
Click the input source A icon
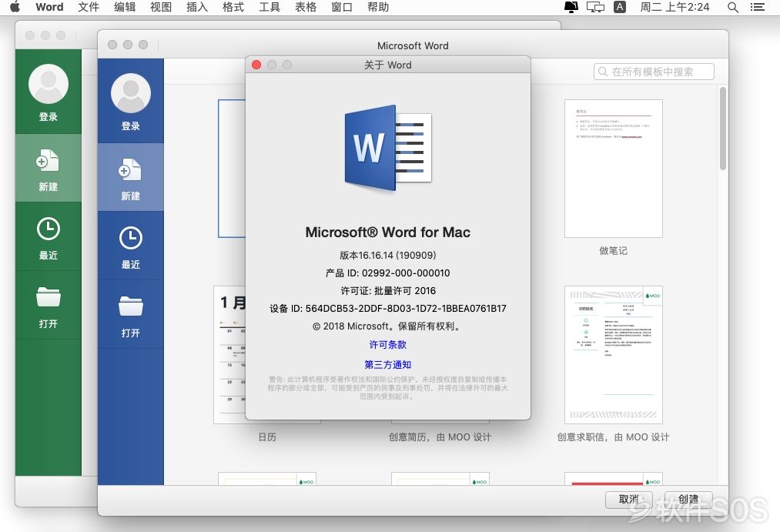620,7
